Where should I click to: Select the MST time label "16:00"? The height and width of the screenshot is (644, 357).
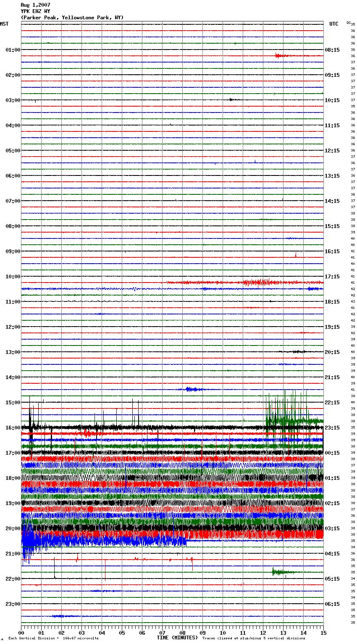(x=13, y=428)
